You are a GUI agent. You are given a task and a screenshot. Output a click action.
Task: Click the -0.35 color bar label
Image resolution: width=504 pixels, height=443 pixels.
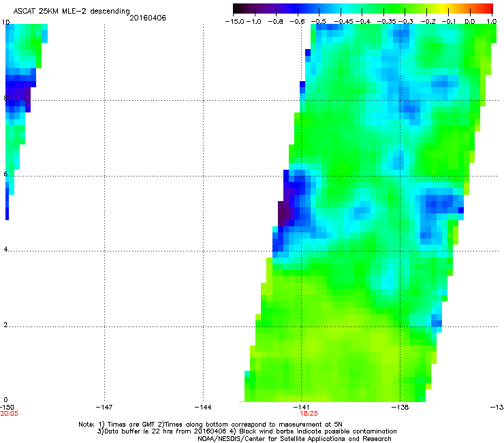pyautogui.click(x=386, y=22)
